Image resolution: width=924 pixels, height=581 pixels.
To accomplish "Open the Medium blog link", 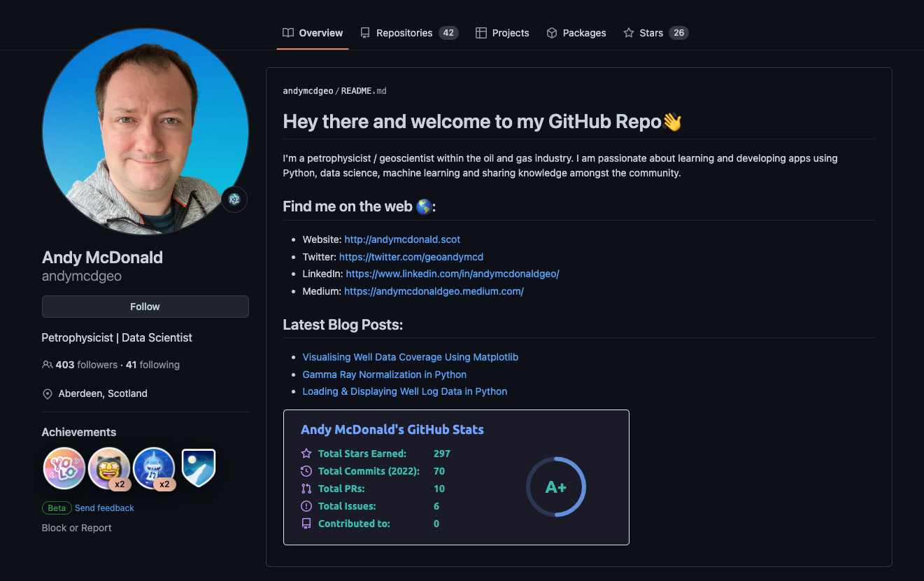I will [434, 291].
